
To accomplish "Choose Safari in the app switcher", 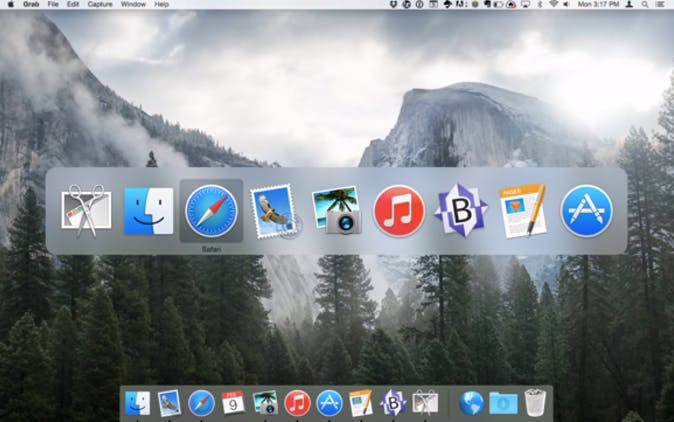I will tap(211, 211).
